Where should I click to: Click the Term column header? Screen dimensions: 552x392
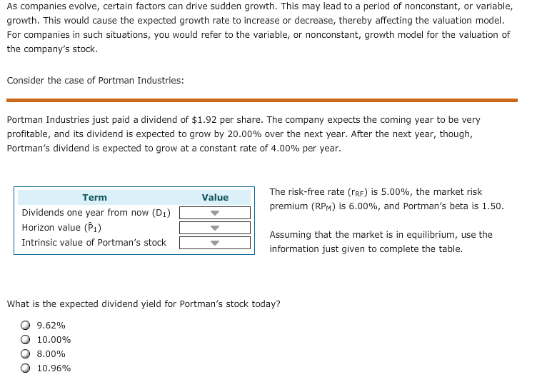click(94, 197)
